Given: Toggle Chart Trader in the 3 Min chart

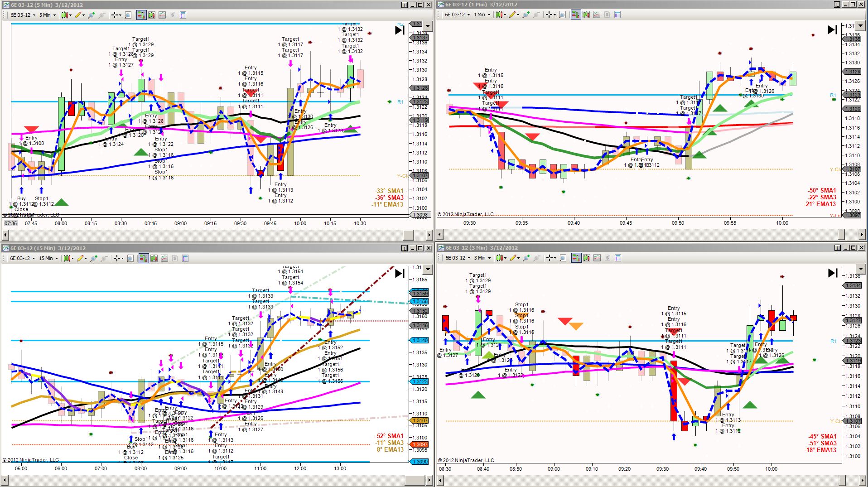Looking at the screenshot, I should pos(576,258).
